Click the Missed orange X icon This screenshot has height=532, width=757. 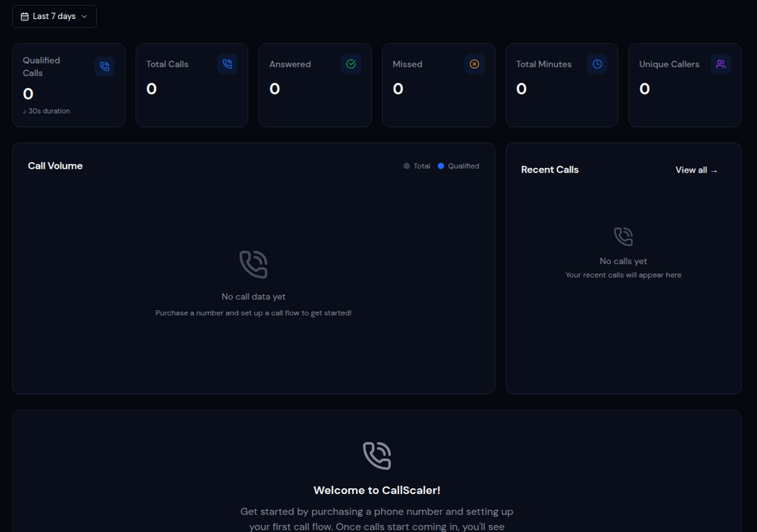point(474,64)
